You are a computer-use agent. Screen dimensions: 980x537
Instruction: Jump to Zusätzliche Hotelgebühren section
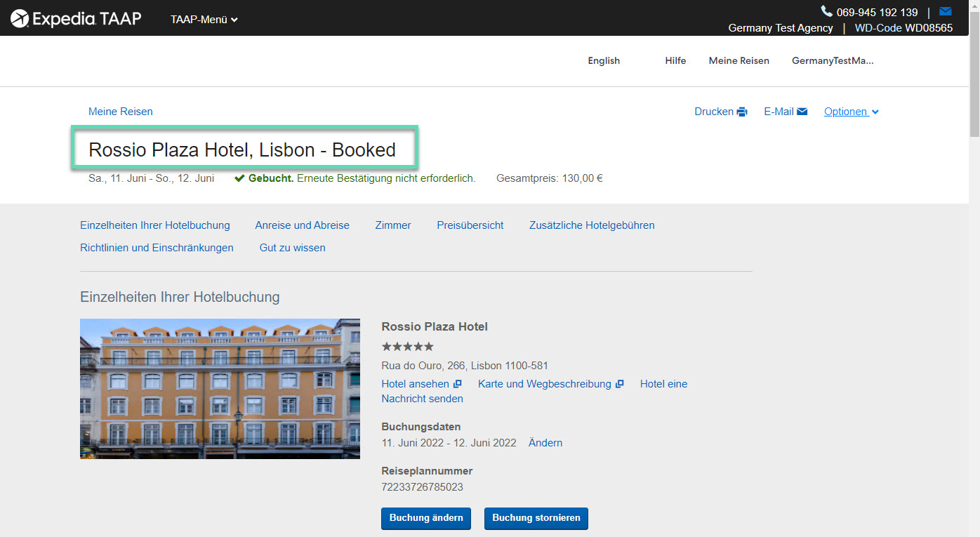coord(592,225)
